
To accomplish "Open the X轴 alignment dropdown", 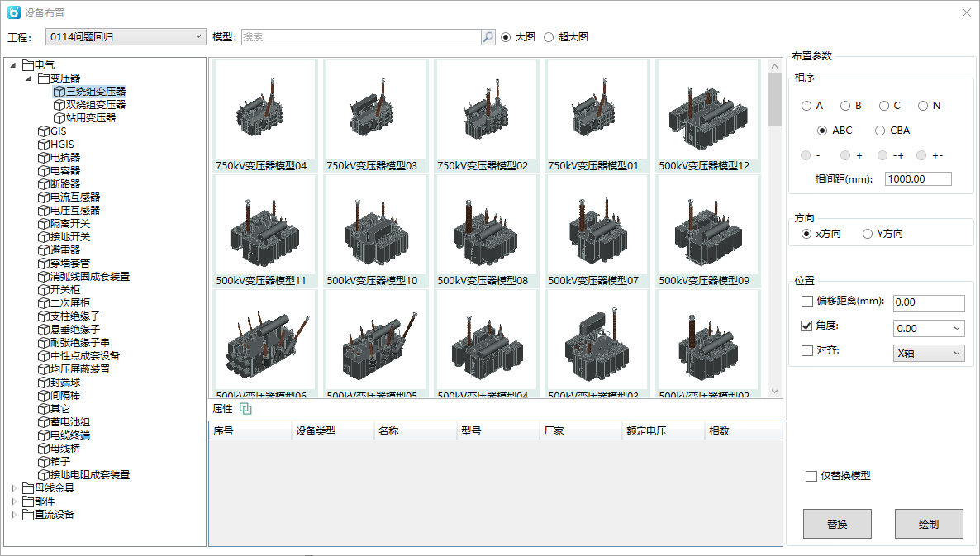I will [930, 353].
